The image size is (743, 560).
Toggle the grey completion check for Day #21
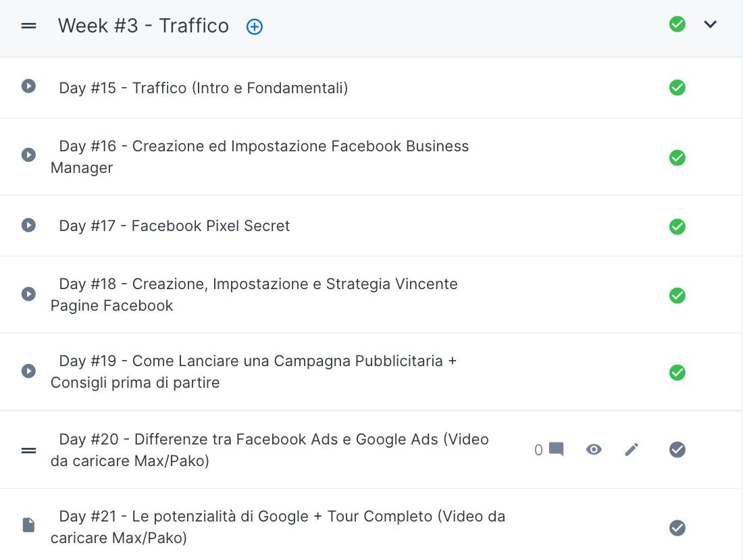point(677,528)
